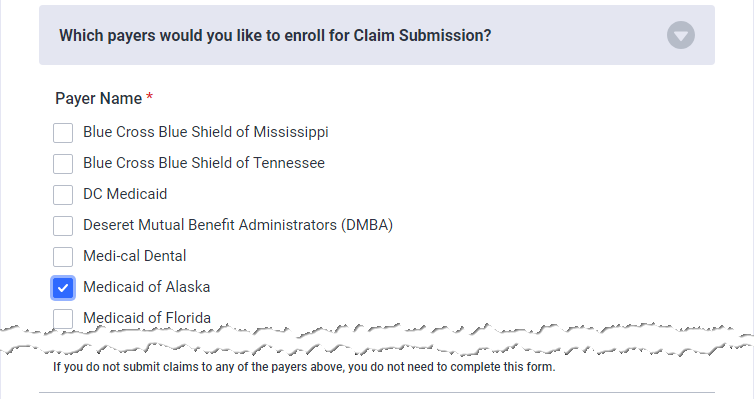The image size is (754, 399).
Task: Tick the Medi-cal Dental checkbox box
Action: (x=63, y=257)
